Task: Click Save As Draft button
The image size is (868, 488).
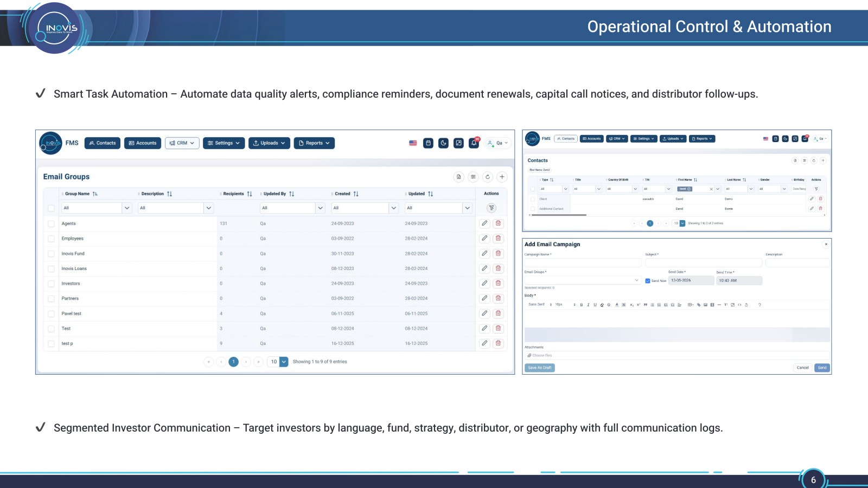Action: (540, 368)
